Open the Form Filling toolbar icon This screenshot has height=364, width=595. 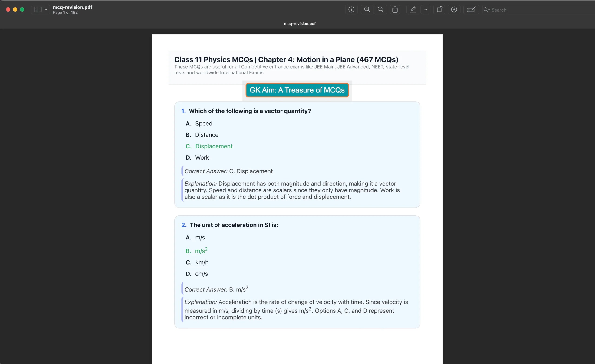[x=471, y=10]
